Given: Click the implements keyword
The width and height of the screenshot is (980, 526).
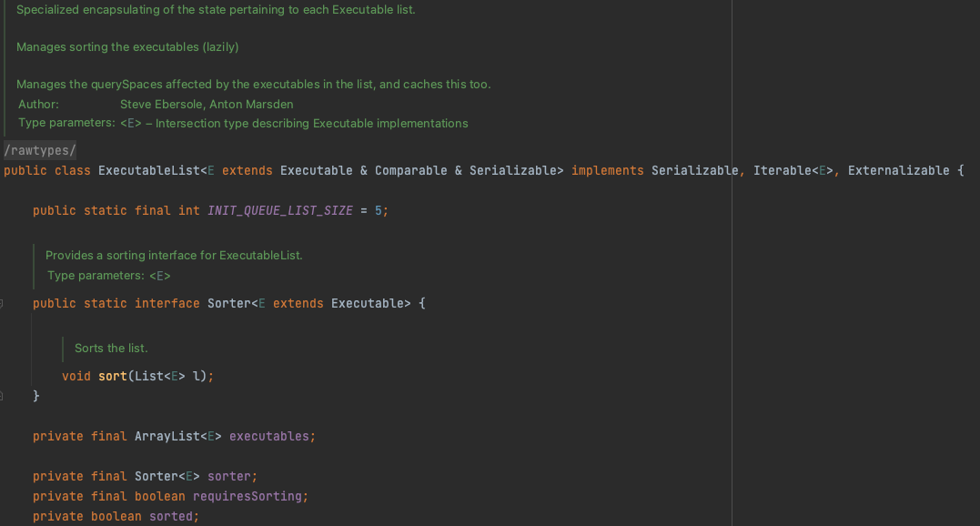Looking at the screenshot, I should 607,170.
